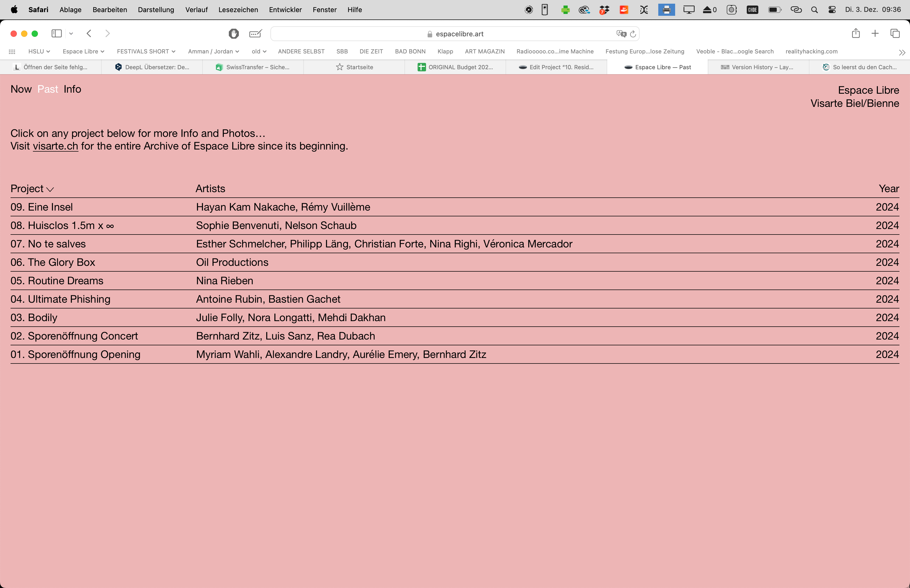910x588 pixels.
Task: Show the tab overview
Action: pyautogui.click(x=895, y=34)
